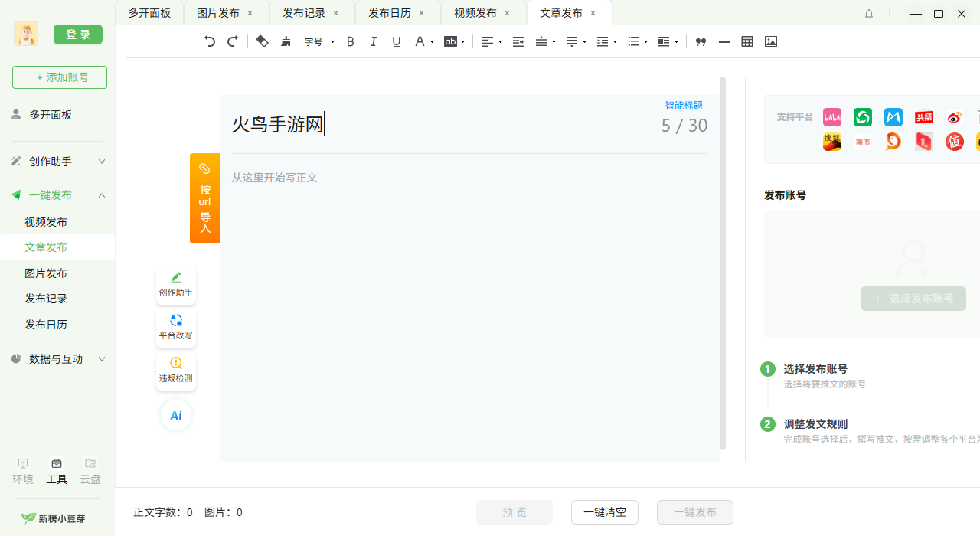
Task: Open the 违规检测 violation check tool
Action: click(176, 371)
